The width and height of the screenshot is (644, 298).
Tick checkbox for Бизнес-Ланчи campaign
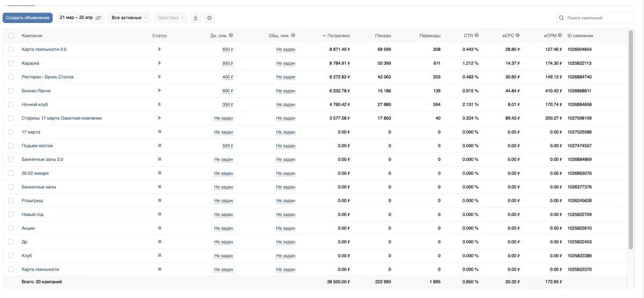click(11, 91)
